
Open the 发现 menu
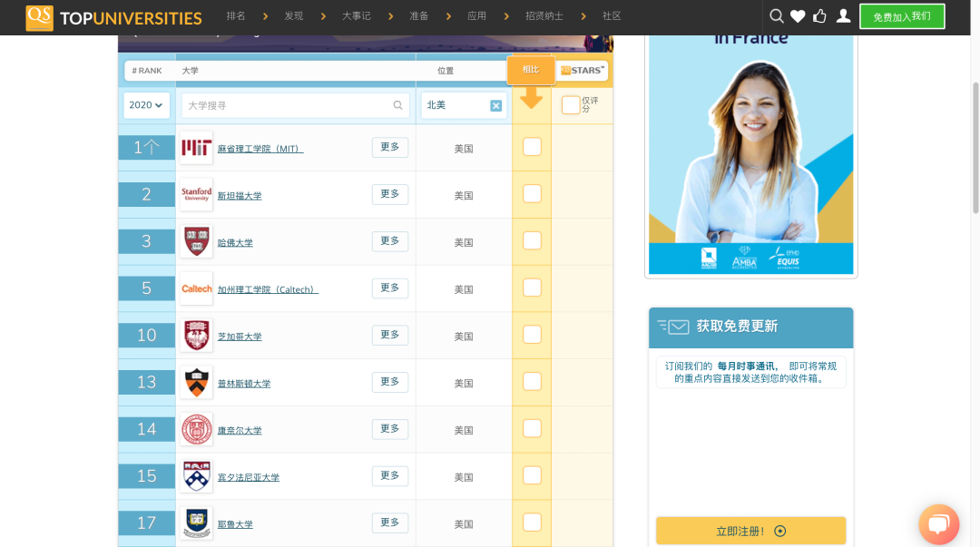tap(294, 16)
